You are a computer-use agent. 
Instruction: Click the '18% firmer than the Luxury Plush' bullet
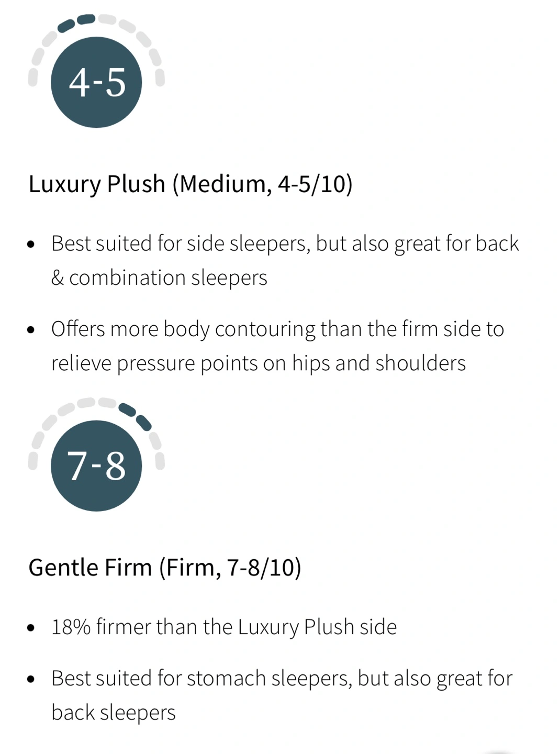tap(224, 627)
